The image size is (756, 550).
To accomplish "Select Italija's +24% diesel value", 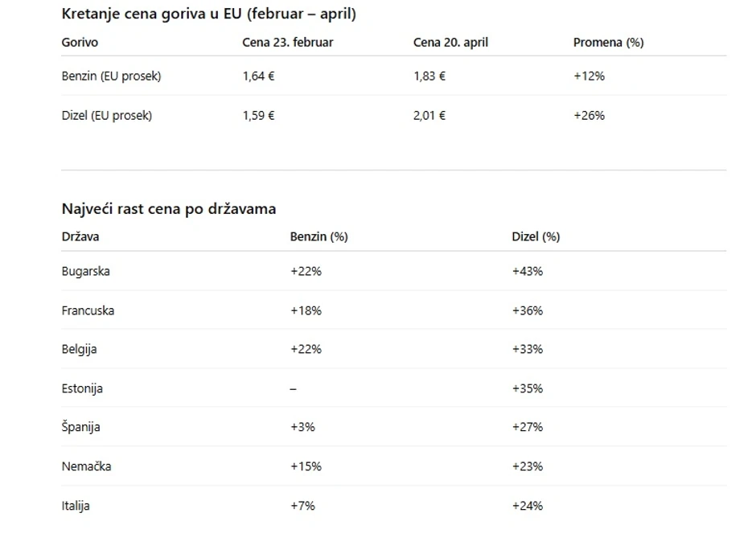I will pyautogui.click(x=527, y=506).
